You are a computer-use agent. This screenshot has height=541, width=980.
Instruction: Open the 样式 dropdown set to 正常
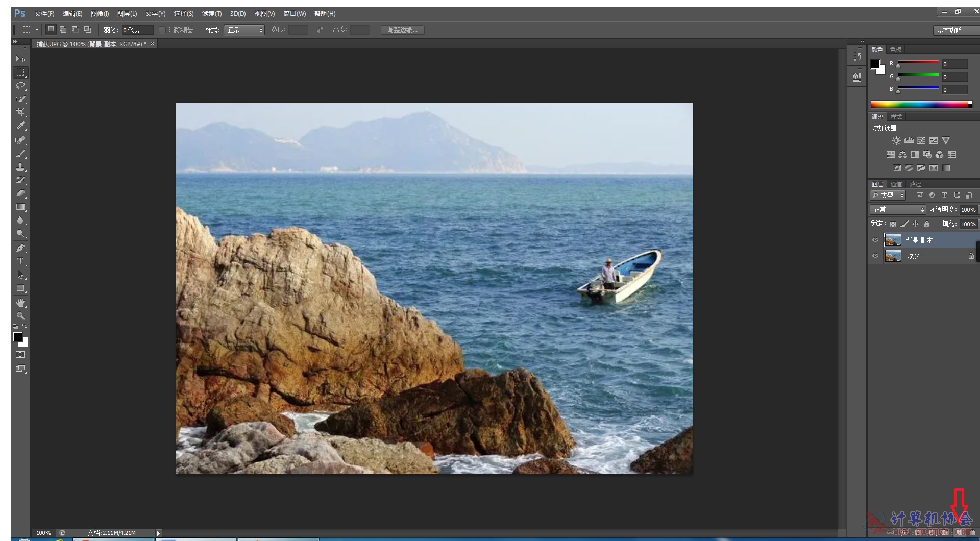(x=244, y=30)
